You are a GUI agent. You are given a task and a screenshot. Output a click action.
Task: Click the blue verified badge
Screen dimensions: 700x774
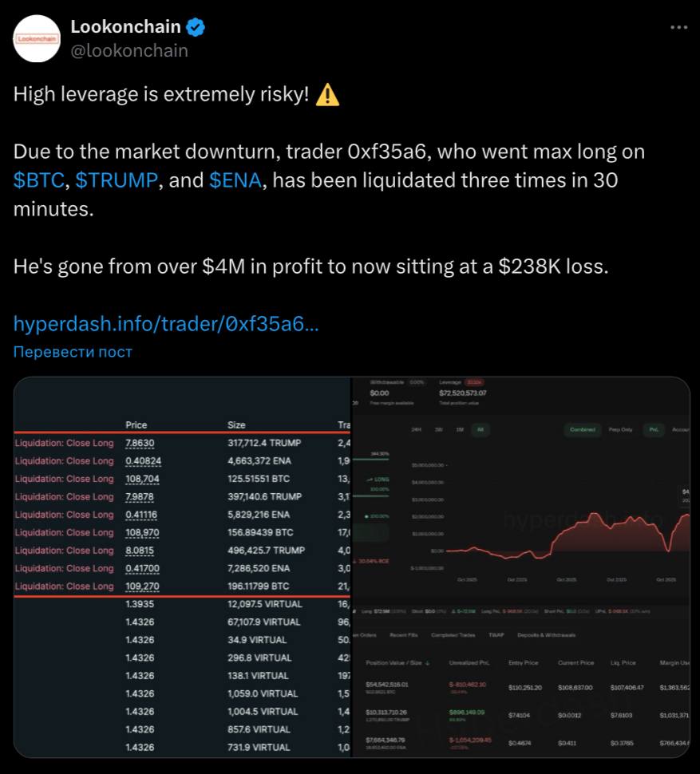click(x=196, y=27)
